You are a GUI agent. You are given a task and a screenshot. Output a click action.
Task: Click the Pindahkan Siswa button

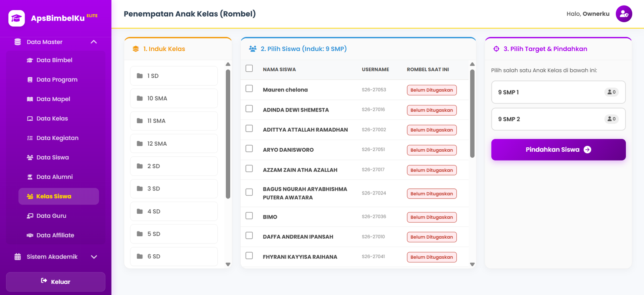pos(558,150)
